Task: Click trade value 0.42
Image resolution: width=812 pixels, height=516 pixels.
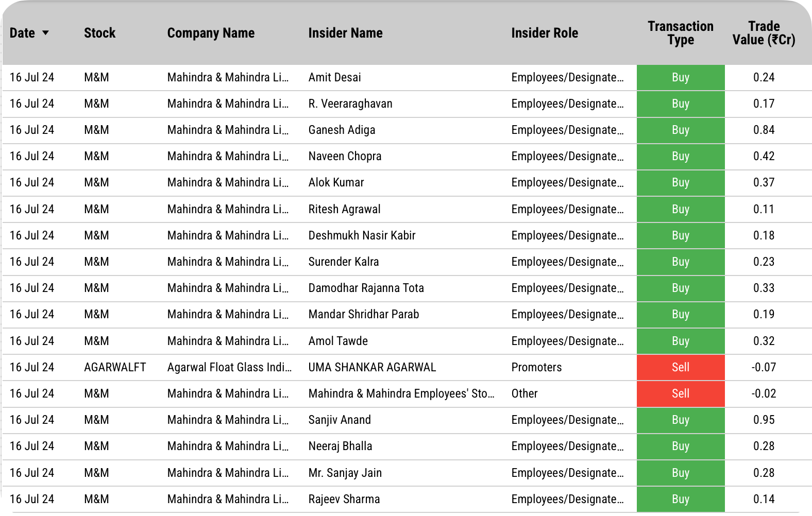Action: [x=764, y=156]
